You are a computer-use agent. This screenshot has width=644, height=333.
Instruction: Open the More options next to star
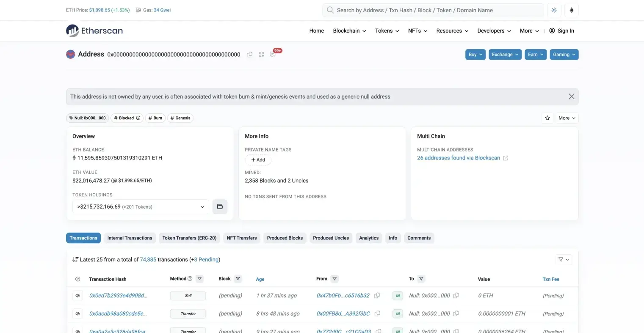tap(567, 118)
